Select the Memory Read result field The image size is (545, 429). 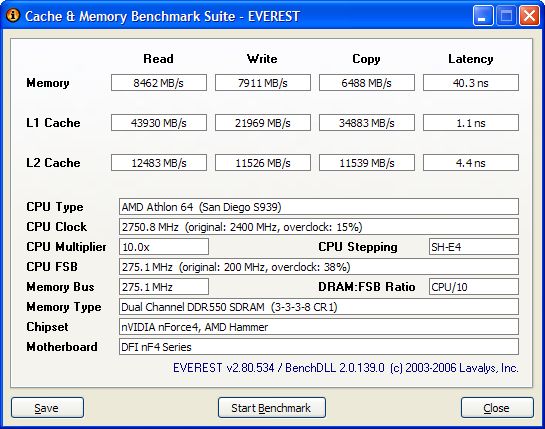tap(159, 83)
